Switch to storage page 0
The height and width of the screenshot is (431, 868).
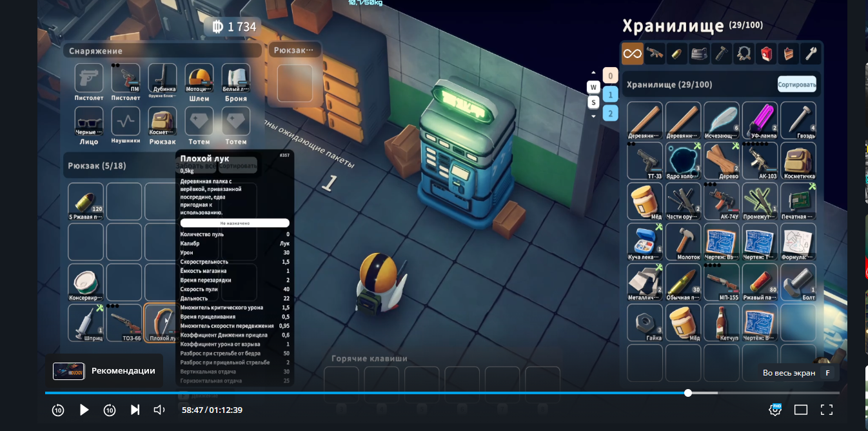tap(610, 75)
